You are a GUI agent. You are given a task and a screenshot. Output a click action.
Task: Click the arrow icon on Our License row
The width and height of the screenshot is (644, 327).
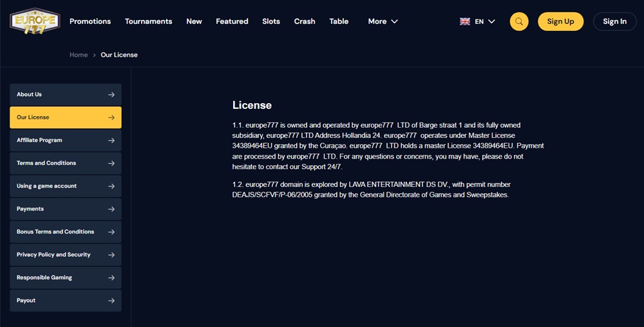(x=111, y=117)
